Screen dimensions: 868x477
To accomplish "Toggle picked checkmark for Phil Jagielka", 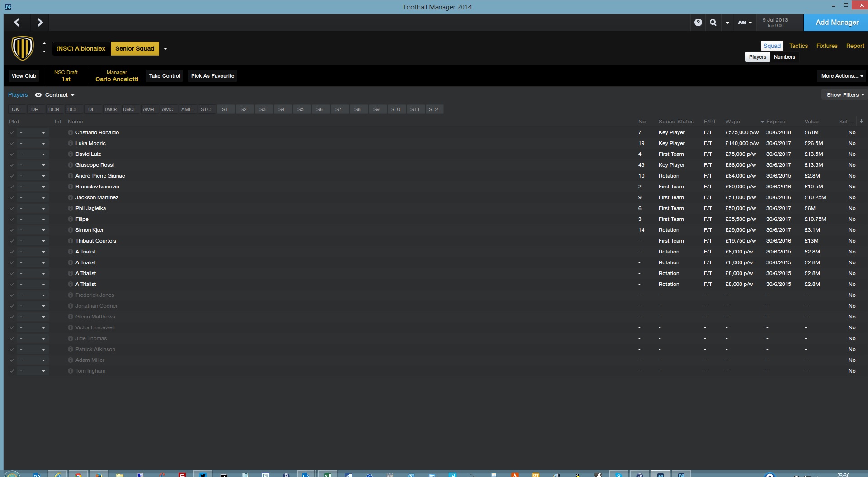I will point(12,208).
